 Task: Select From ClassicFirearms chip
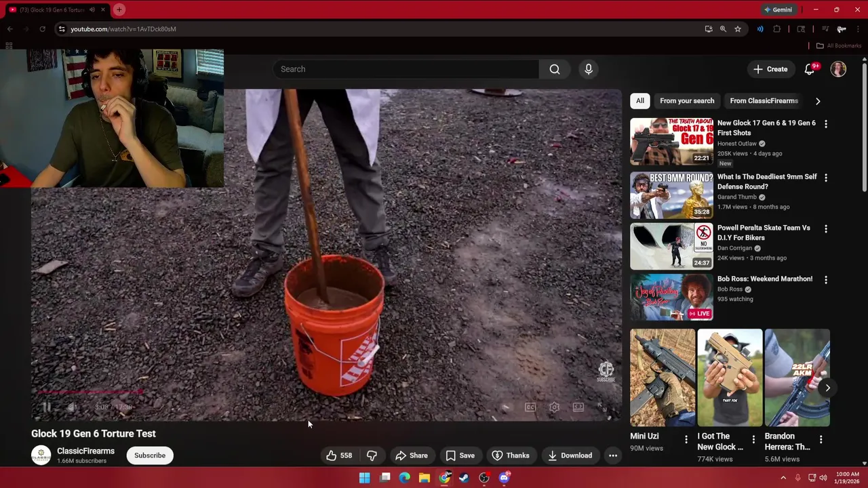coord(764,101)
